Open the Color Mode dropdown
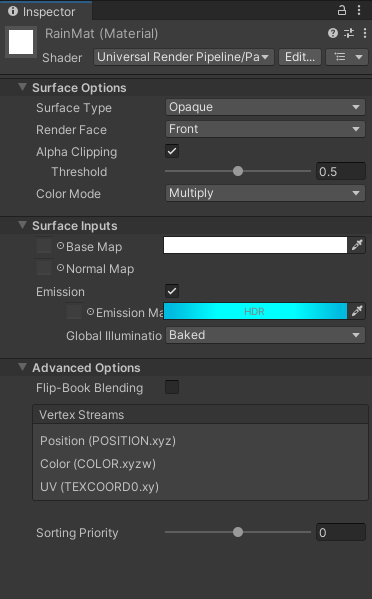The width and height of the screenshot is (372, 599). pos(265,193)
